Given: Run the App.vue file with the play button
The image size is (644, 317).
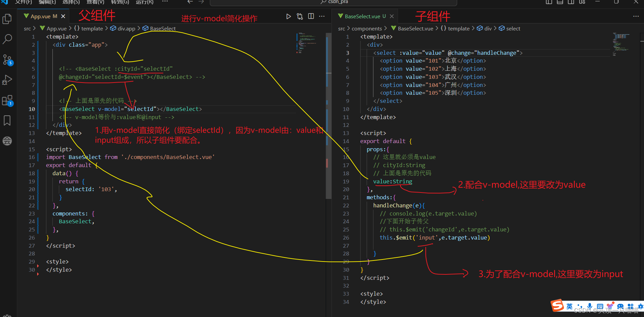Looking at the screenshot, I should coord(288,16).
